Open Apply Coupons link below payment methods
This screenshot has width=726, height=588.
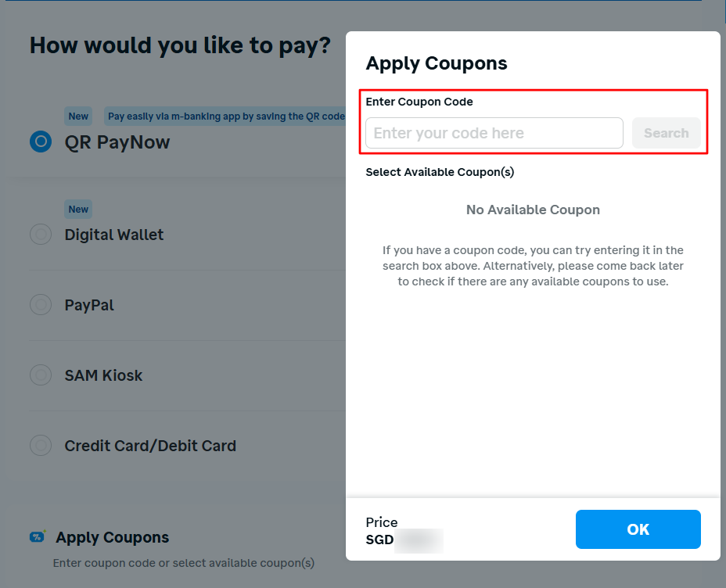click(x=113, y=537)
